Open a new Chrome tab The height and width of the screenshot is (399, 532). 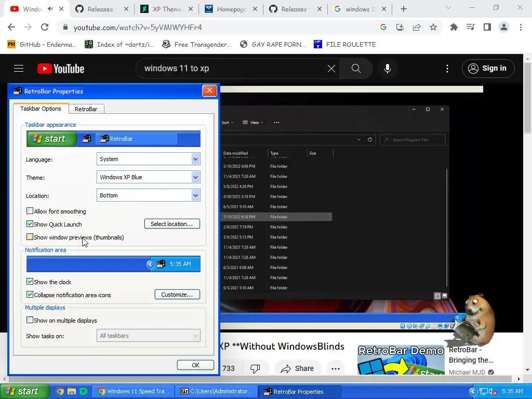[x=403, y=9]
